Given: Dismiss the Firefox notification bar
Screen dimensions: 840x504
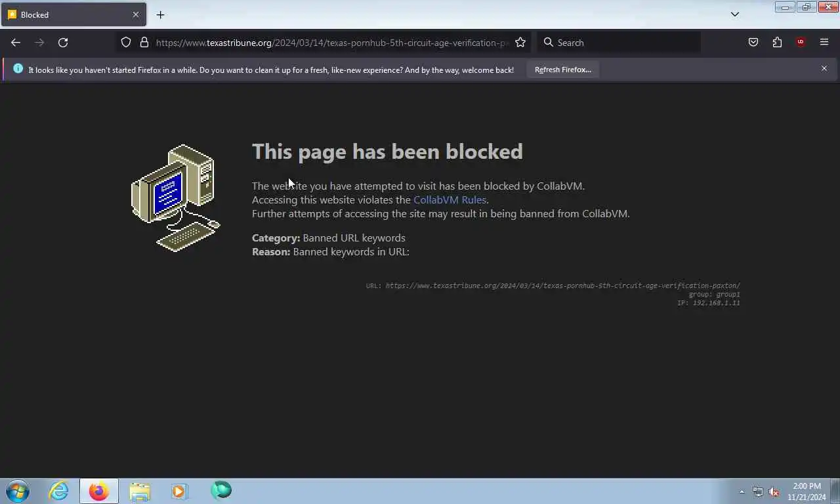Looking at the screenshot, I should point(824,68).
